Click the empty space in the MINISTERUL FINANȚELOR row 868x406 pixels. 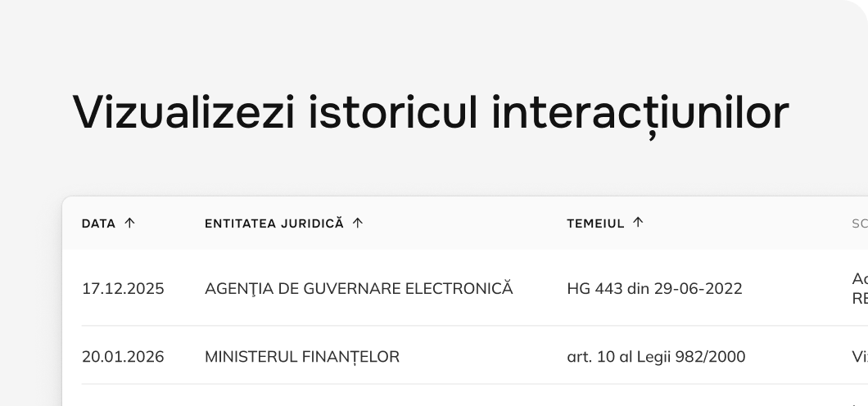(481, 357)
